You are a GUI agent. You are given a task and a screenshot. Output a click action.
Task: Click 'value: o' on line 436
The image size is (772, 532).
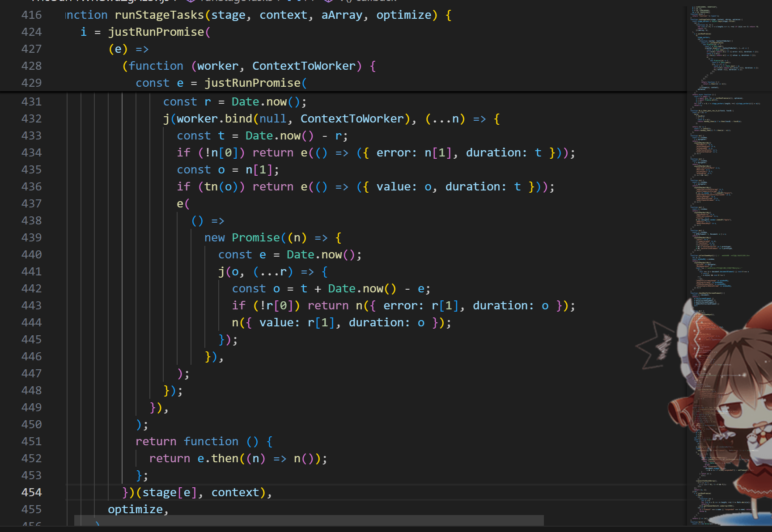404,187
